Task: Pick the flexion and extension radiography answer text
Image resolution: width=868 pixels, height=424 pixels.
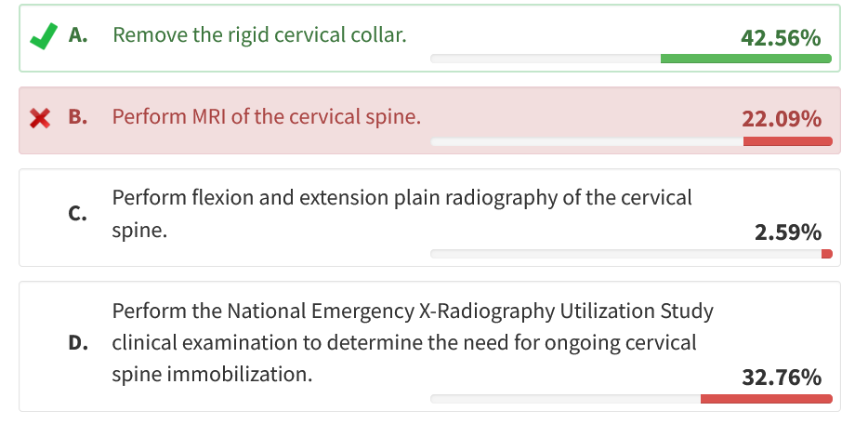Action: coord(401,214)
